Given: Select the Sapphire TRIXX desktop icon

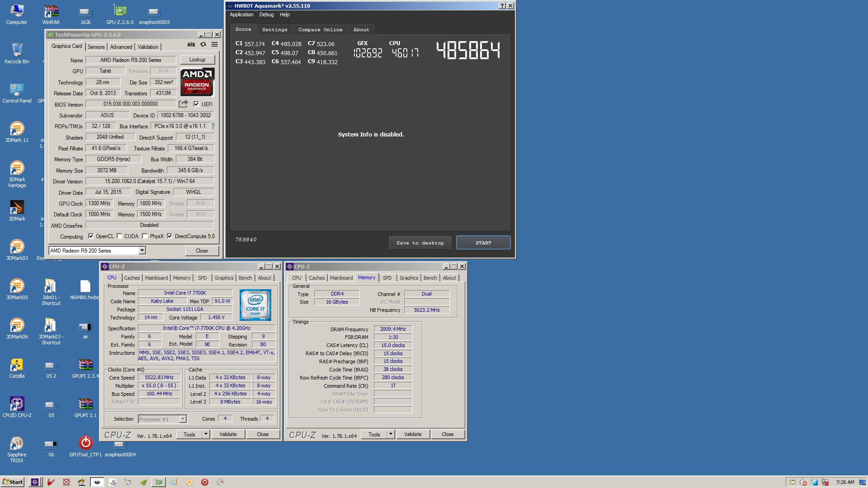Looking at the screenshot, I should [x=17, y=449].
